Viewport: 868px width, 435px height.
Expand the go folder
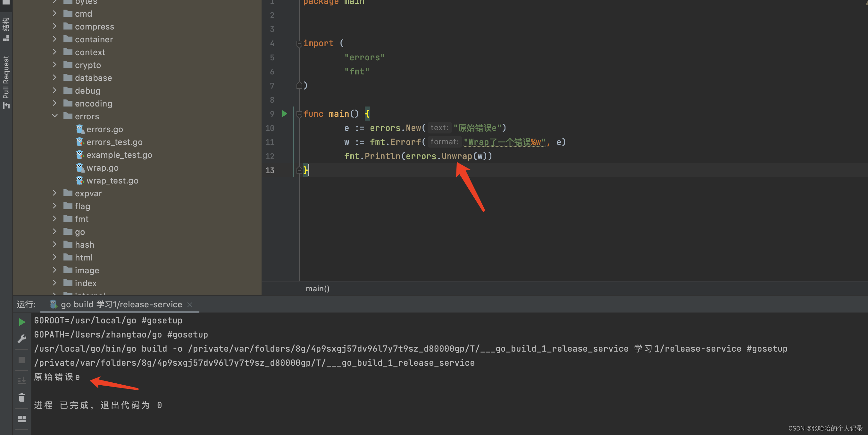click(x=54, y=231)
